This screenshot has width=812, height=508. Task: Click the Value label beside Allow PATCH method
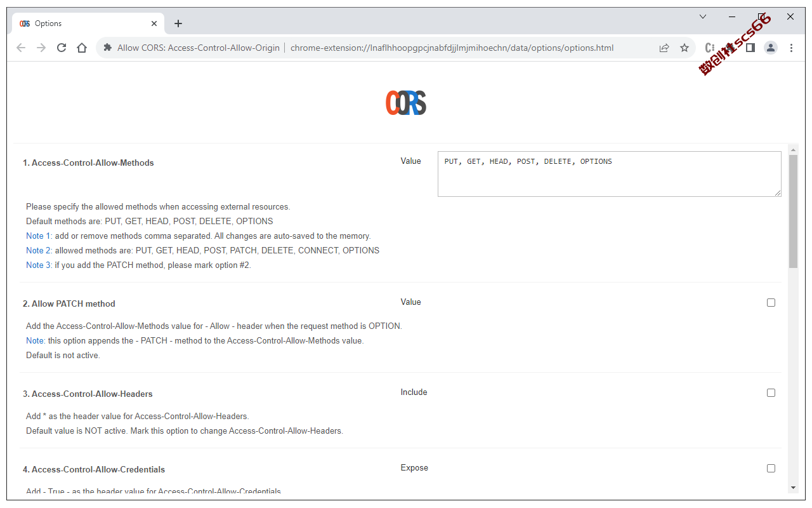[x=410, y=302]
